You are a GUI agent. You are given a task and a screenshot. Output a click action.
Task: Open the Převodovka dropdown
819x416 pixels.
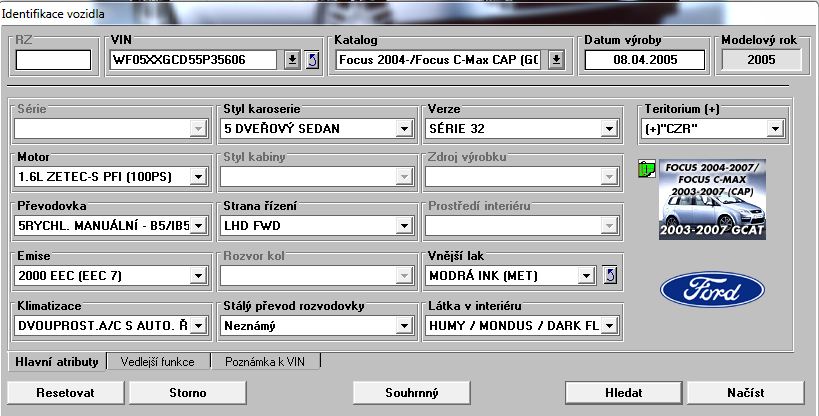198,226
